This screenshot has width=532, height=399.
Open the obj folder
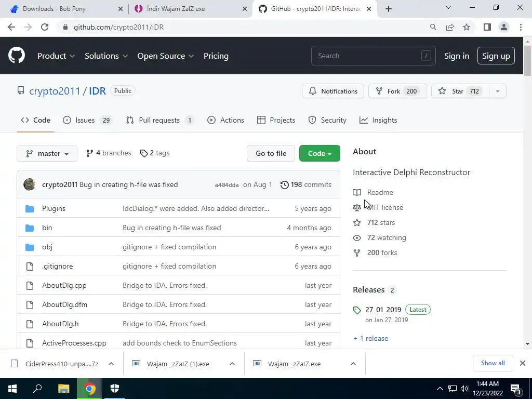tap(47, 247)
